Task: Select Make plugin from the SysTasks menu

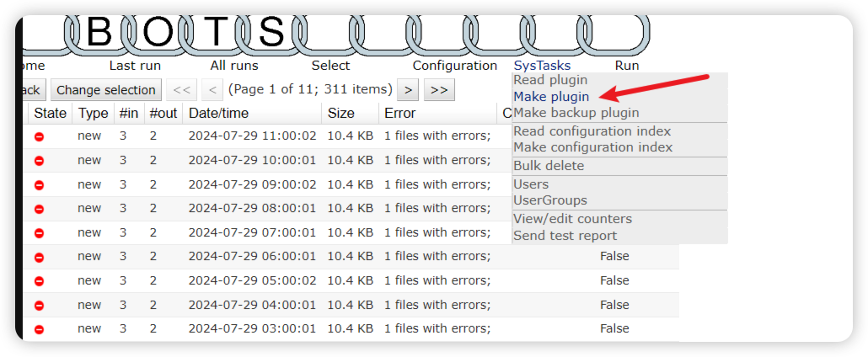Action: click(551, 97)
